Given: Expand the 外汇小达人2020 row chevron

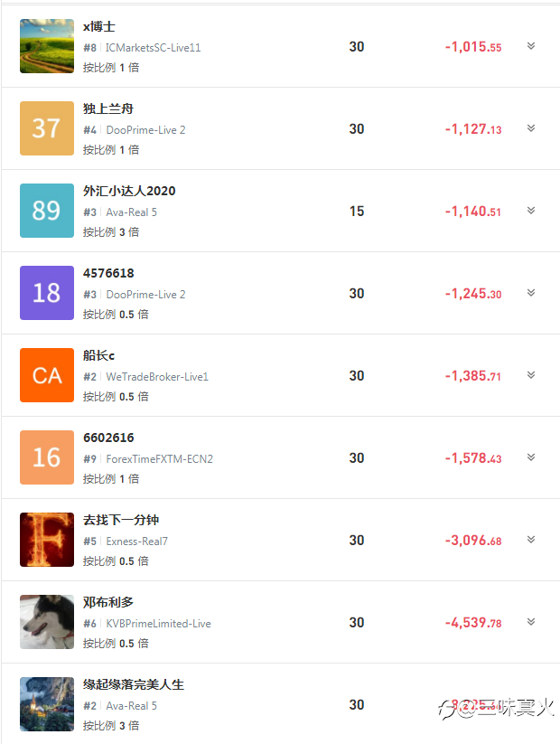Looking at the screenshot, I should (x=531, y=211).
